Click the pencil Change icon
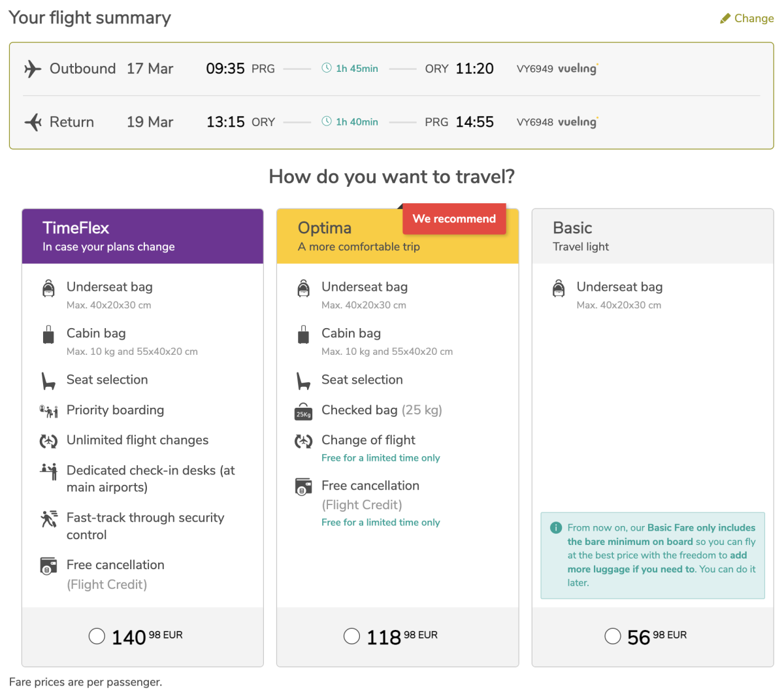784x694 pixels. point(725,19)
